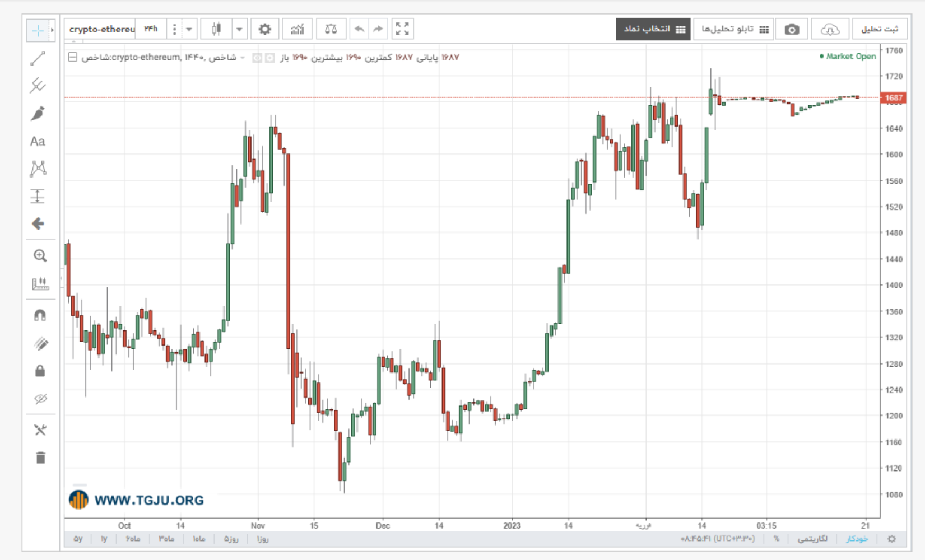This screenshot has height=560, width=925.
Task: Toggle the percent % scale
Action: click(777, 539)
